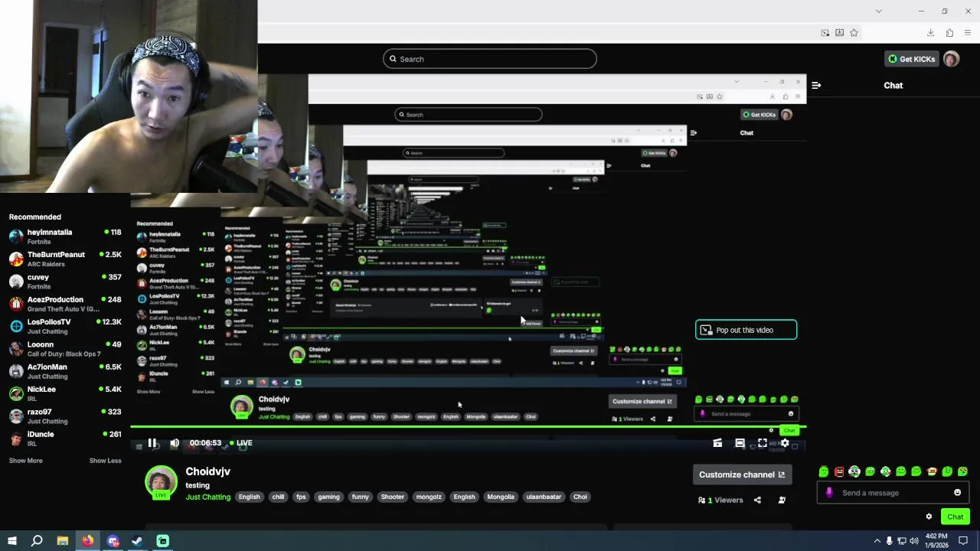Insert the red angry emote
The image size is (980, 551).
coord(839,471)
